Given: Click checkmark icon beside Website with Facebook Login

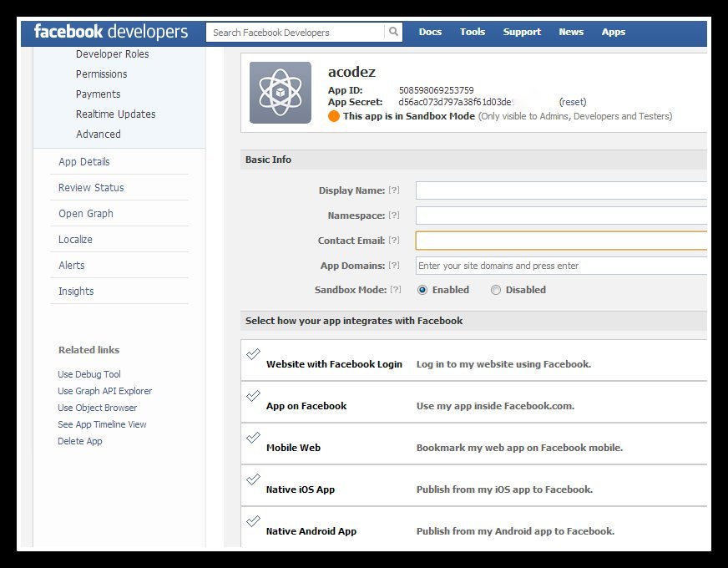Looking at the screenshot, I should (253, 354).
